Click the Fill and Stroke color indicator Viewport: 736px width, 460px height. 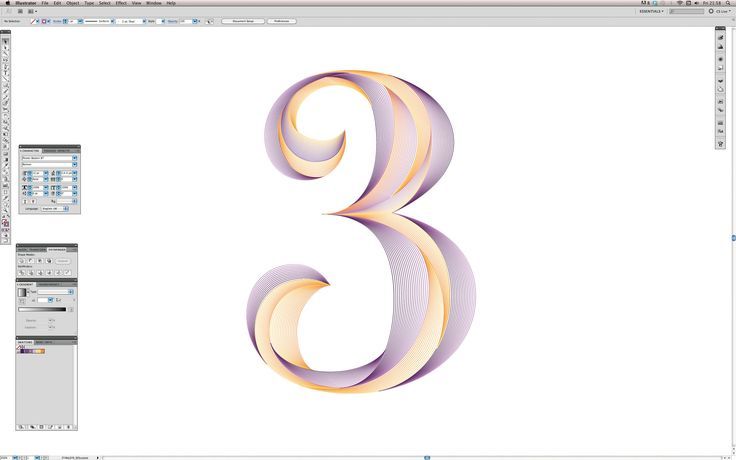coord(5,223)
